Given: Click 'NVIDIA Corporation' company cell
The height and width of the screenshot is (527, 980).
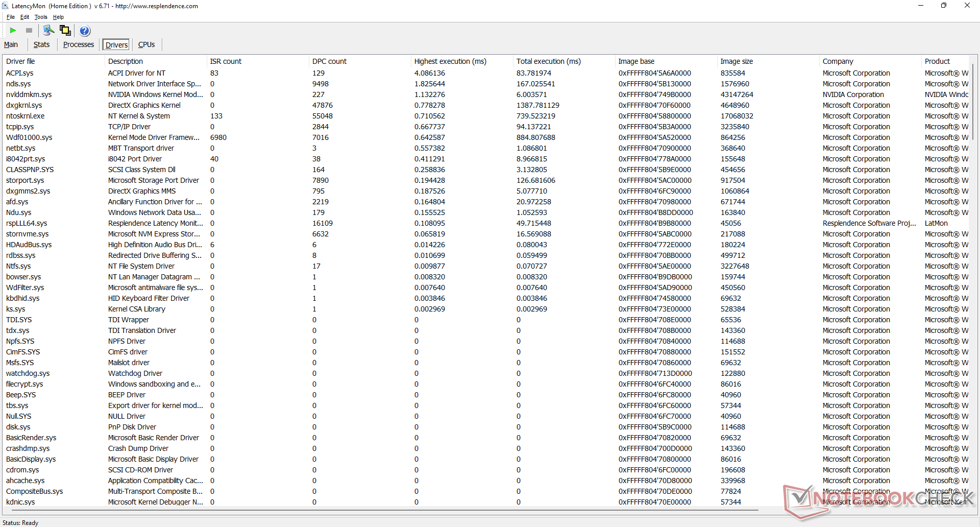Looking at the screenshot, I should point(853,94).
